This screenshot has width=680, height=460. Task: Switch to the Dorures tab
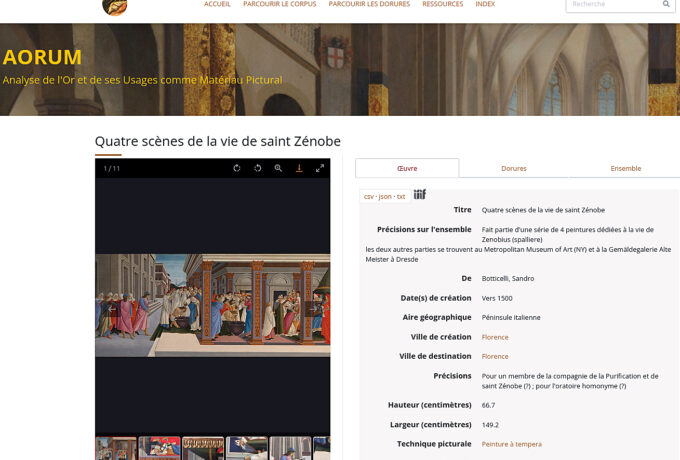514,168
